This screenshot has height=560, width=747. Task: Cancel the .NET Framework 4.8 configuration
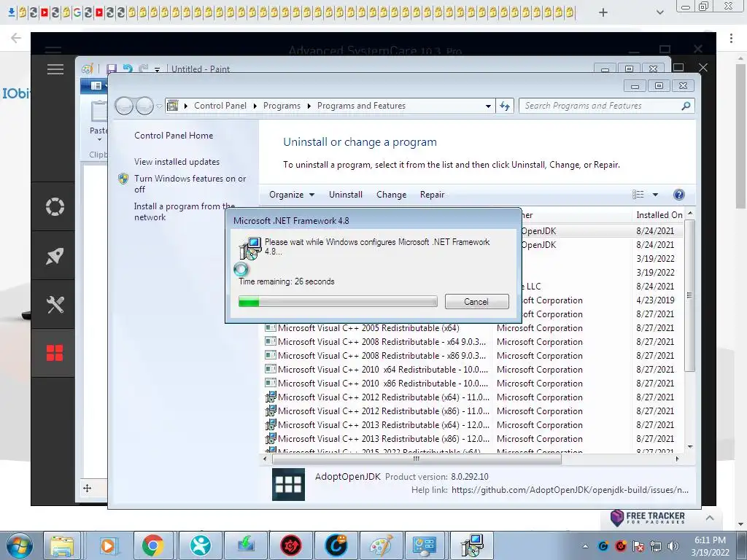click(x=477, y=301)
